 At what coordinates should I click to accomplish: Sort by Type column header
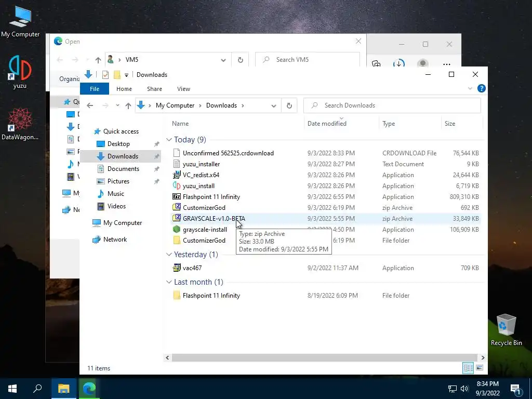(389, 124)
